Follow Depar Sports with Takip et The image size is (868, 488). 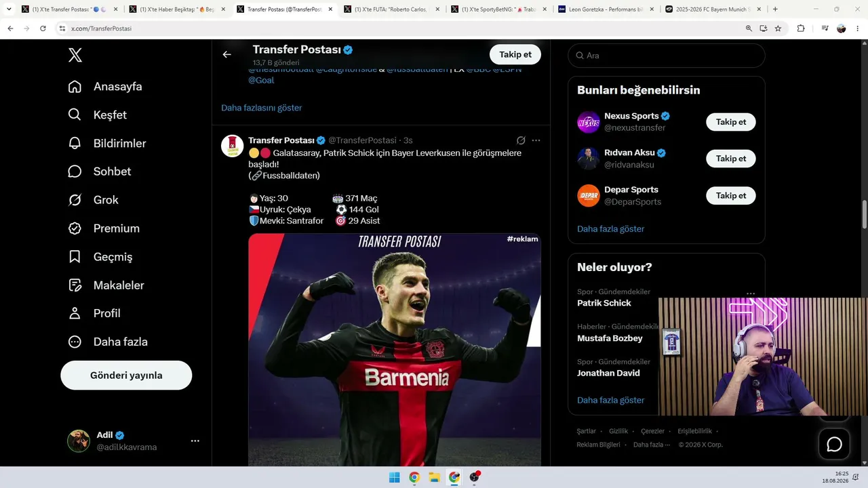(x=731, y=195)
